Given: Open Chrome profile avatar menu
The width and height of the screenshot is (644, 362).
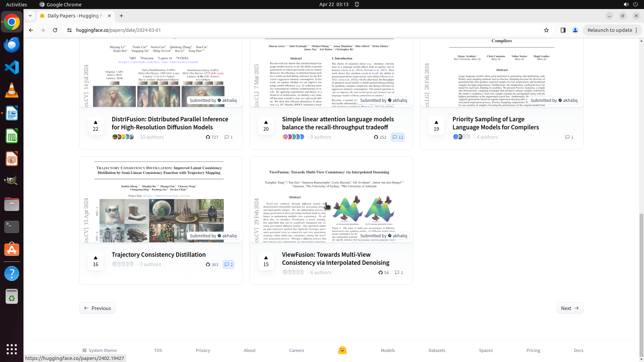Looking at the screenshot, I should (x=575, y=30).
